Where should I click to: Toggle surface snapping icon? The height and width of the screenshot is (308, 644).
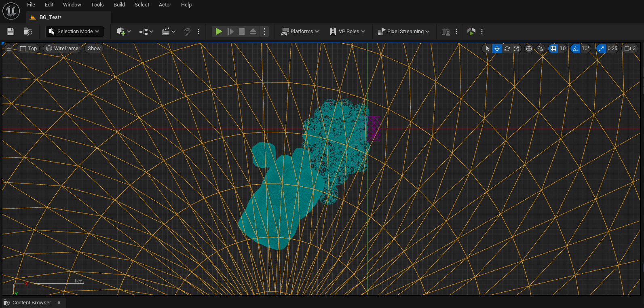[541, 49]
